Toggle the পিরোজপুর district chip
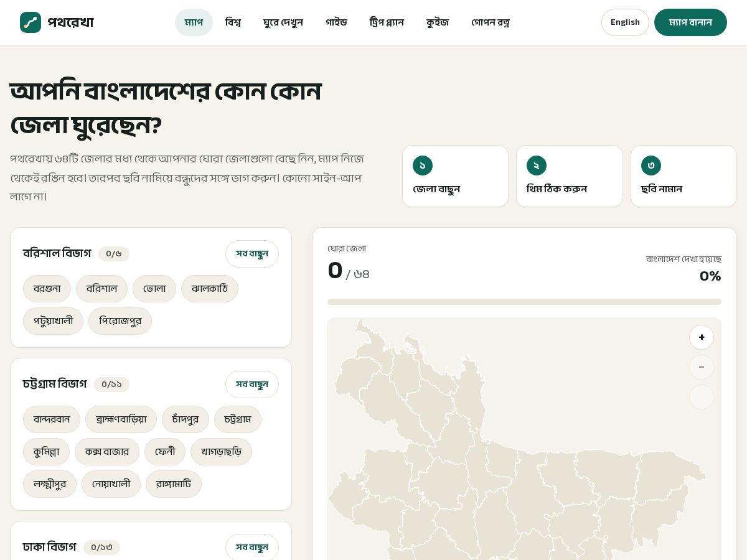 (x=120, y=321)
